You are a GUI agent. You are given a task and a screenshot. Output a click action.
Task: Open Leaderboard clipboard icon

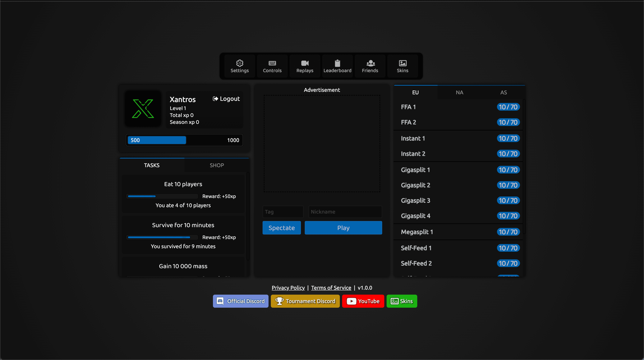pyautogui.click(x=337, y=63)
